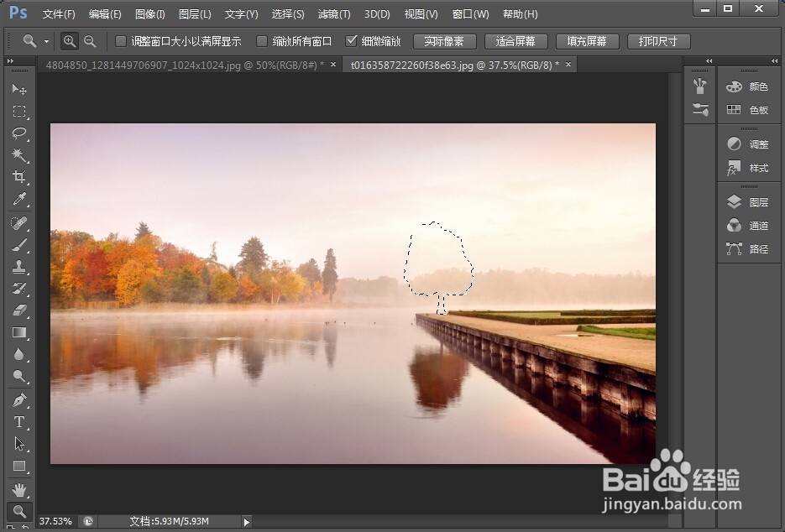This screenshot has width=785, height=532.
Task: Enable the 缩放所有窗口 checkbox
Action: 262,40
